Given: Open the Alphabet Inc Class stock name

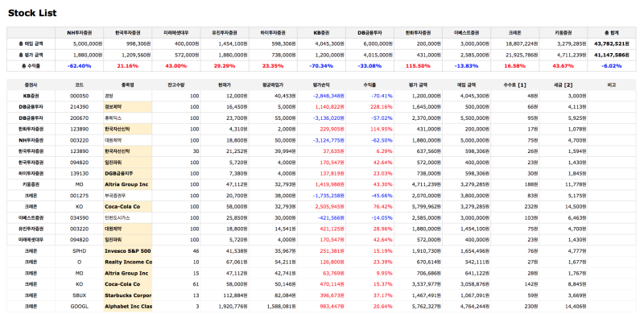Looking at the screenshot, I should click(128, 306).
